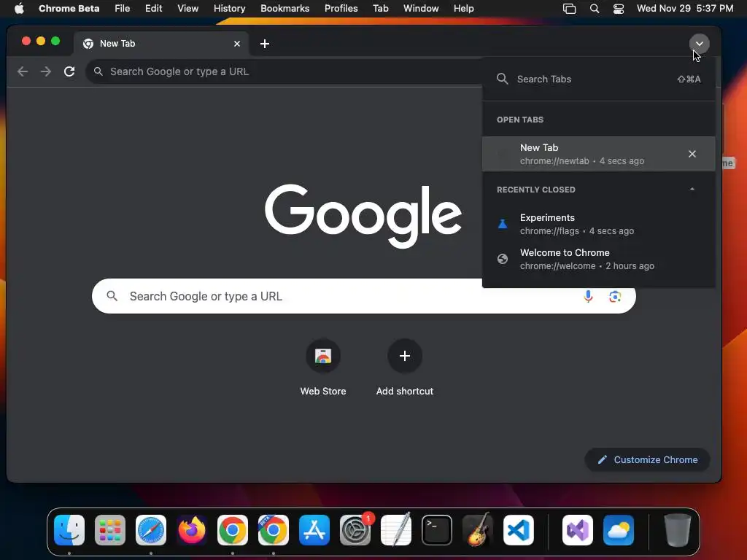Open the Chrome Beta application menu
Screen dimensions: 747x560
pos(69,9)
